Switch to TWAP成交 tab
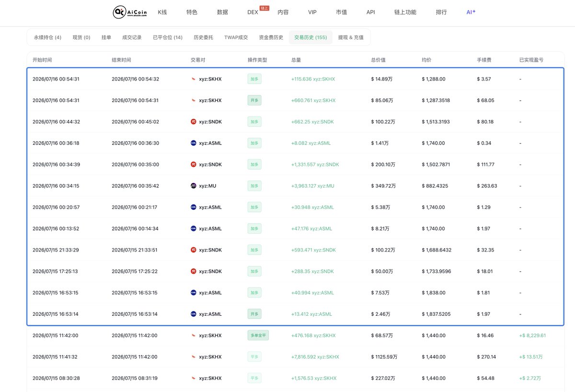This screenshot has height=392, width=575. pos(236,37)
